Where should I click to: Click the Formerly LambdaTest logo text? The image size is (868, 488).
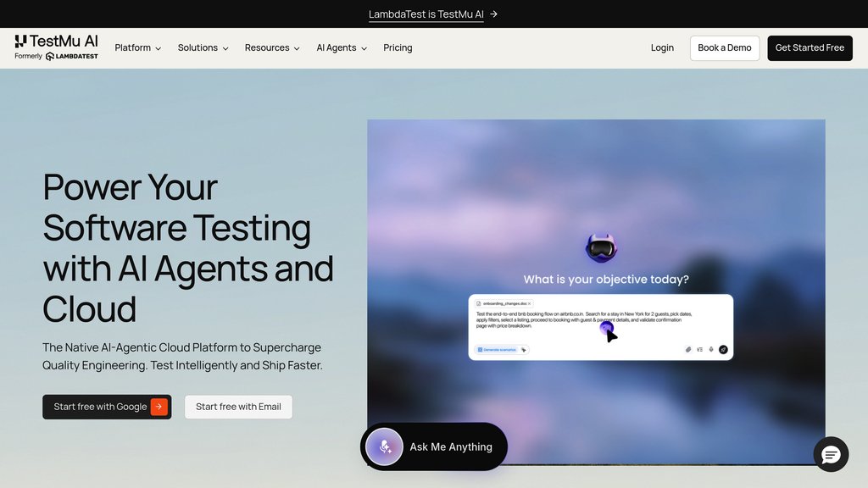pos(57,56)
